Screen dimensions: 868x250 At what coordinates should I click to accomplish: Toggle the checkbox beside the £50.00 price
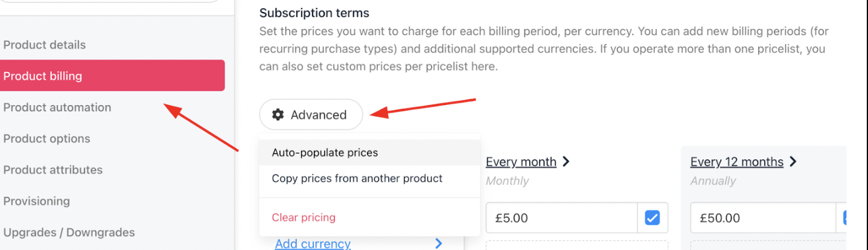click(x=846, y=217)
